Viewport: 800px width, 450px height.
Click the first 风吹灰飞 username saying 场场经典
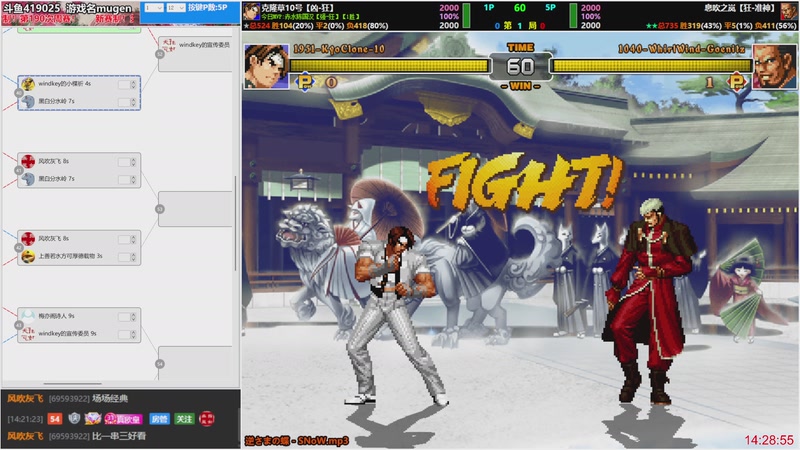coord(25,398)
